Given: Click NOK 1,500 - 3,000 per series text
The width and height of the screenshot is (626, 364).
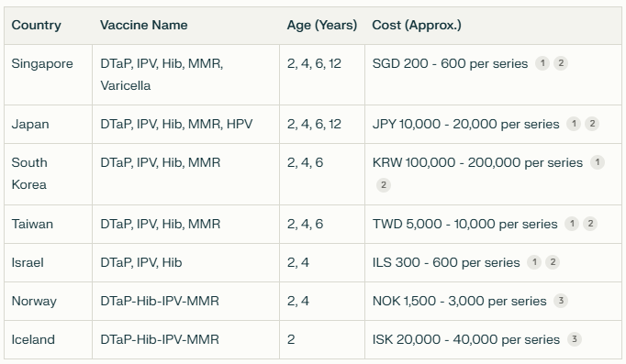Looking at the screenshot, I should coord(459,301).
